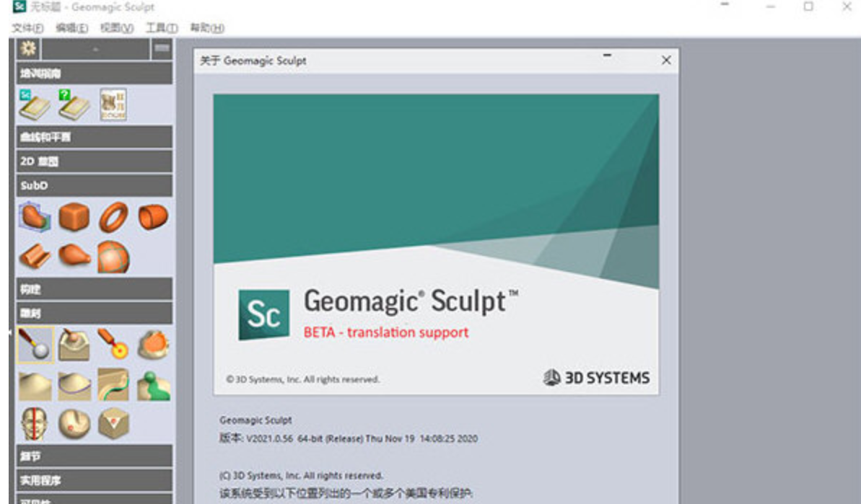Image resolution: width=861 pixels, height=504 pixels.
Task: Collapse the 雕刻 palette section
Action: pos(94,313)
